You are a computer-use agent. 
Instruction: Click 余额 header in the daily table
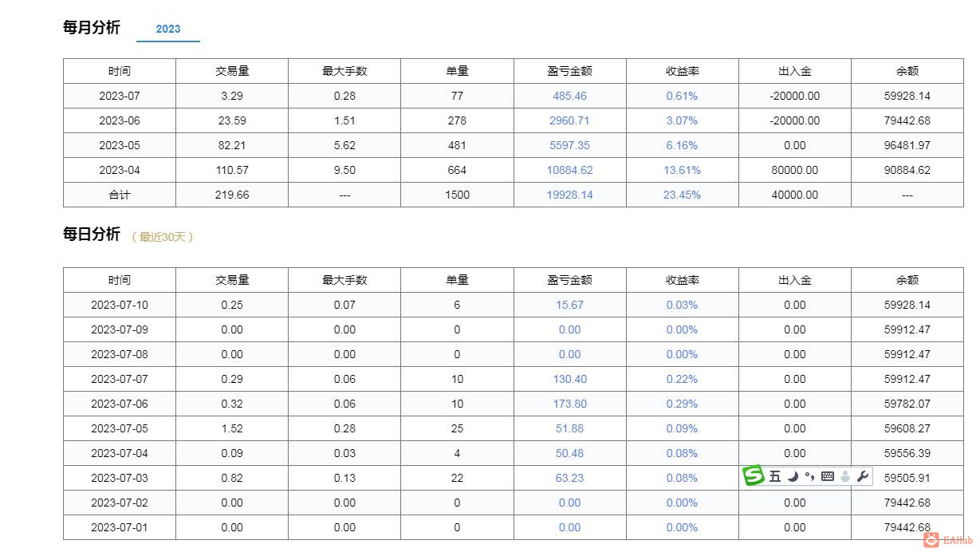click(x=907, y=280)
